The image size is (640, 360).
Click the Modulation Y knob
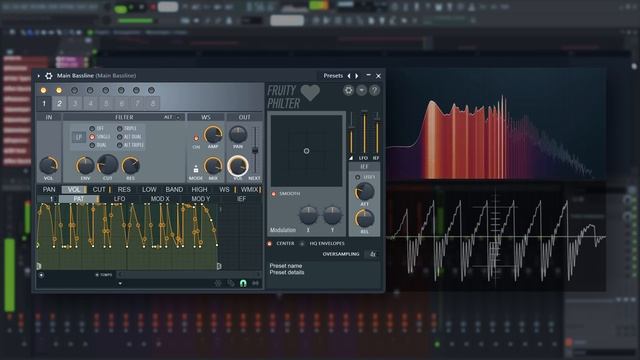click(x=332, y=215)
